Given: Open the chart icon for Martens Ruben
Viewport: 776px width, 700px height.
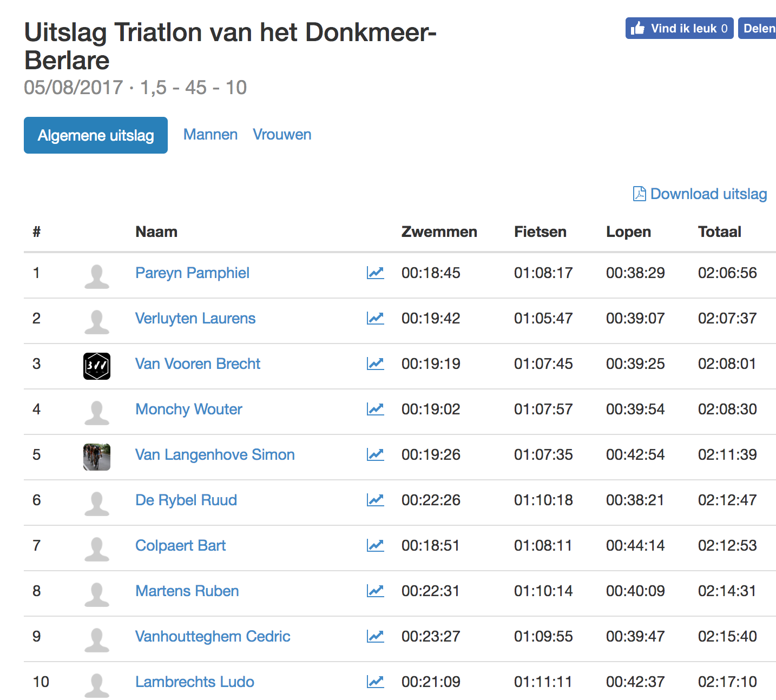Looking at the screenshot, I should click(x=376, y=591).
